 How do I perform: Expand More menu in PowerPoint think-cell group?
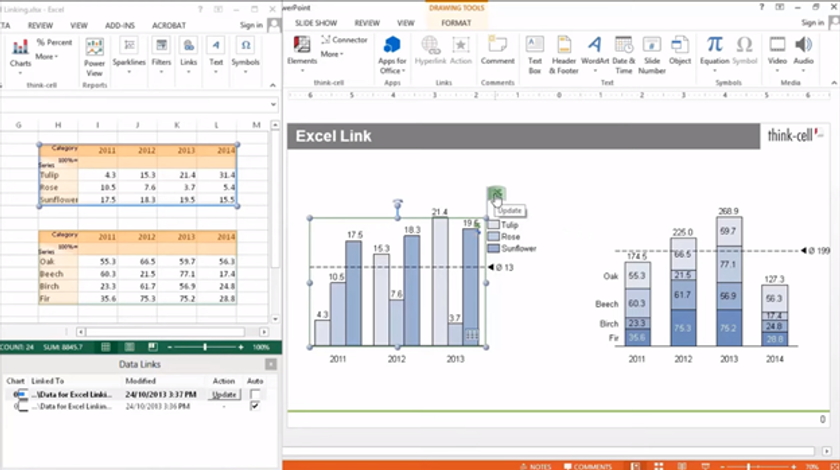click(x=332, y=54)
